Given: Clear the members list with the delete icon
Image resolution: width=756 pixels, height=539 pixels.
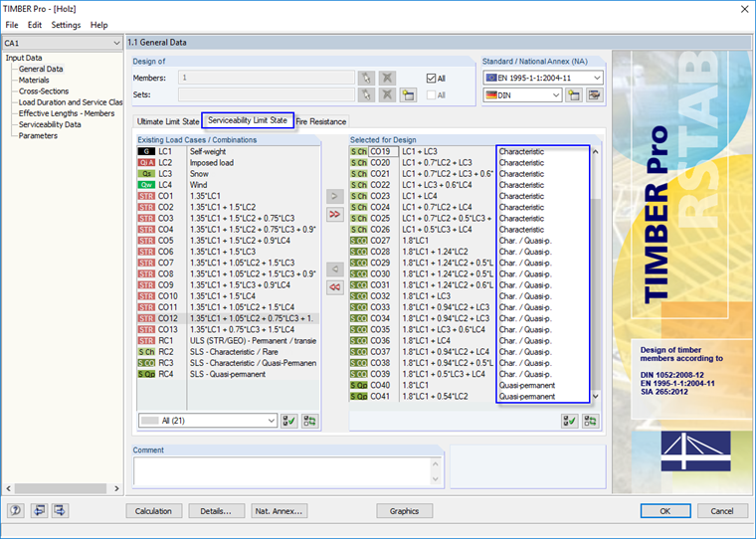Looking at the screenshot, I should (x=387, y=78).
